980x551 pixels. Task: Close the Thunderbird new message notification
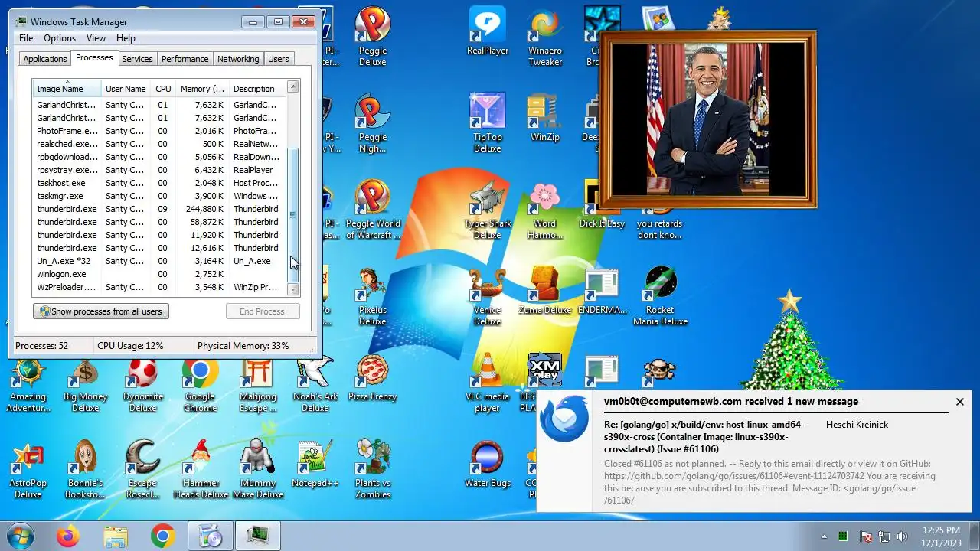[x=959, y=402]
